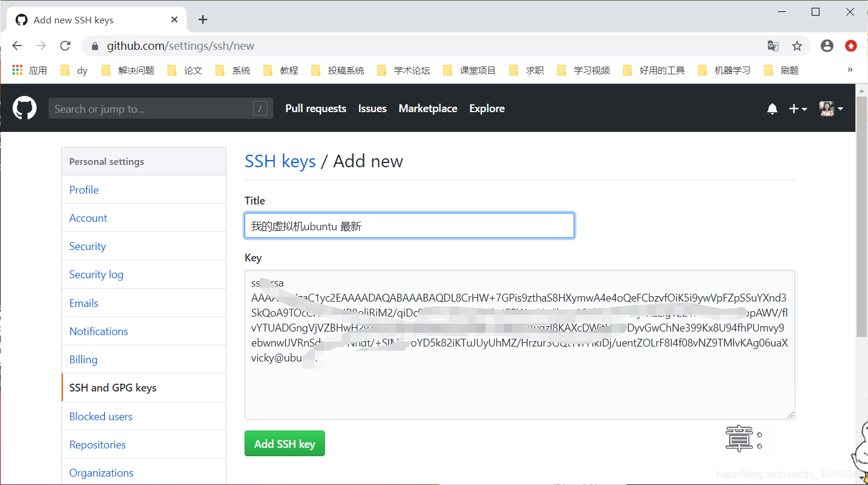The height and width of the screenshot is (485, 868).
Task: Open the 学术论坛 bookmark folder
Action: click(x=403, y=70)
